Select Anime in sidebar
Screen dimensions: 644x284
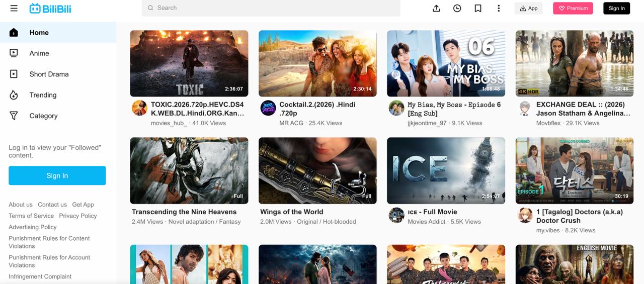pyautogui.click(x=58, y=53)
